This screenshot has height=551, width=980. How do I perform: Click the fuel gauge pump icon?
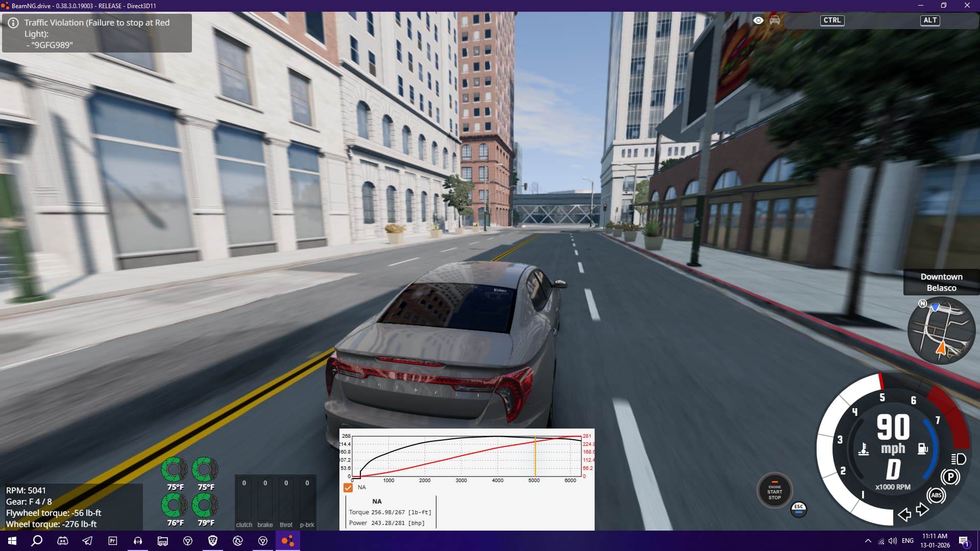coord(922,448)
